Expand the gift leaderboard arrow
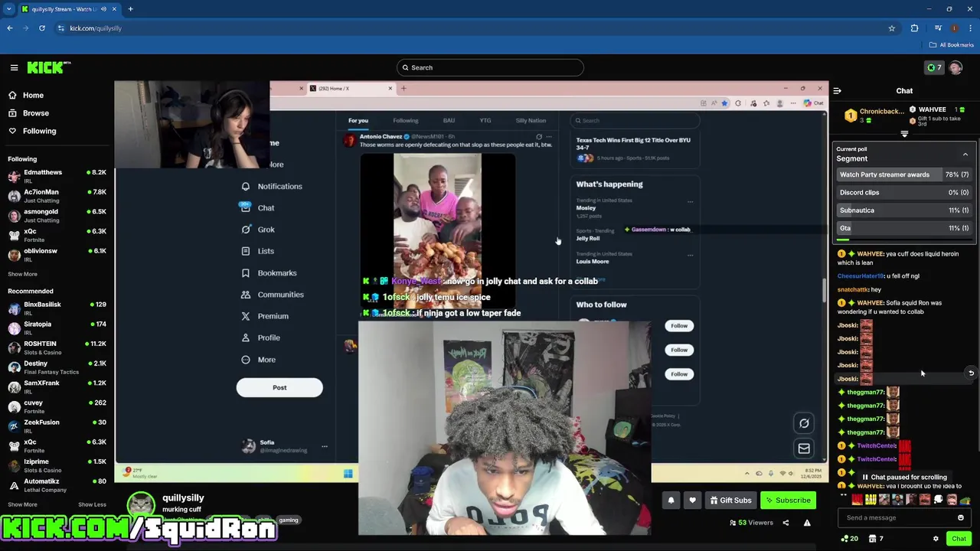 coord(904,135)
